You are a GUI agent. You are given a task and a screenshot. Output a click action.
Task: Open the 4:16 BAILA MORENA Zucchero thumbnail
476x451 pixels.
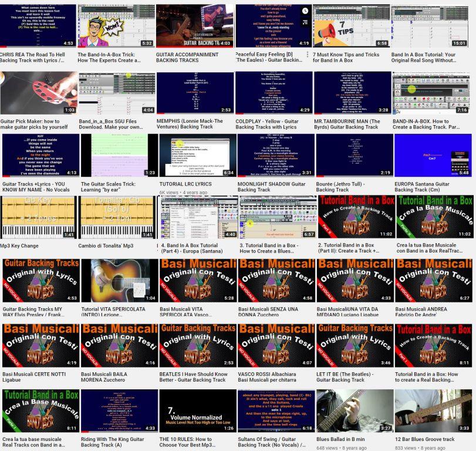(x=120, y=345)
